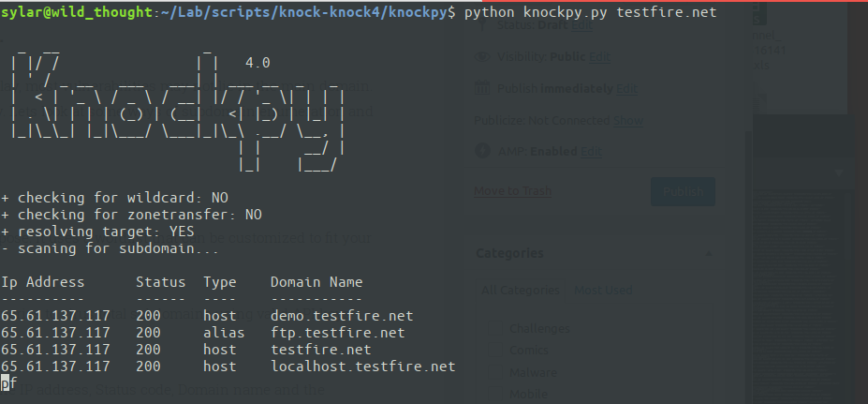Switch to the Most Used tab
Viewport: 868px width, 404px height.
pyautogui.click(x=603, y=291)
